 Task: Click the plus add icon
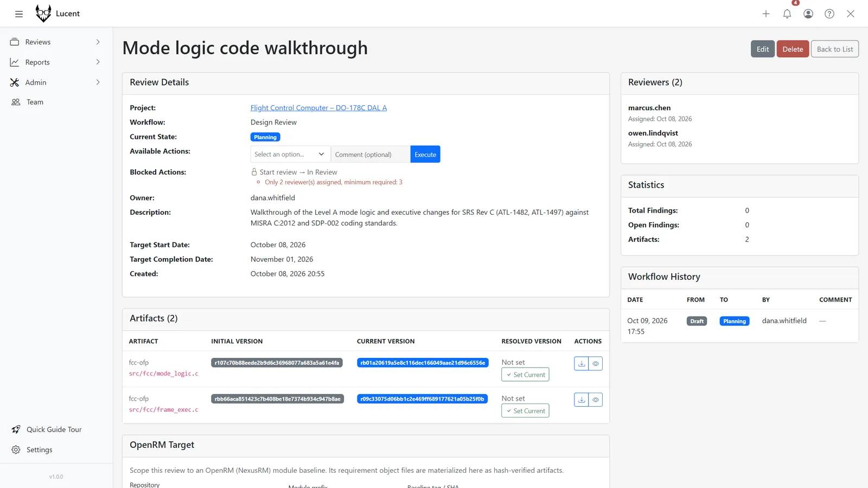pyautogui.click(x=766, y=14)
